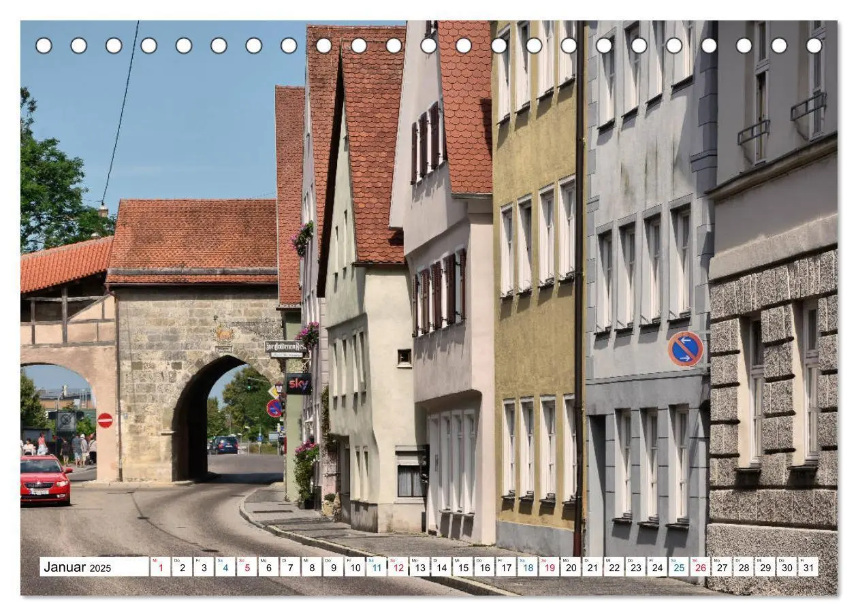Viewport: 858px width, 616px height.
Task: Choose Sunday day 19 in calendar strip
Action: [x=550, y=566]
